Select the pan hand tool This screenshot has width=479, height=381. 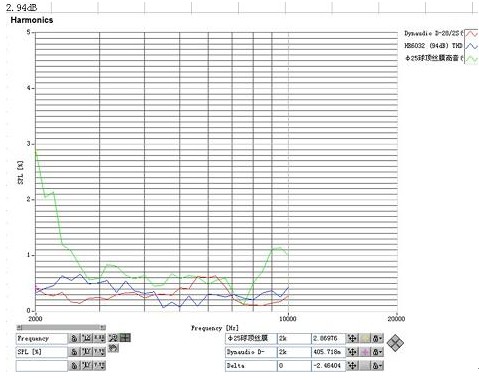coord(113,348)
